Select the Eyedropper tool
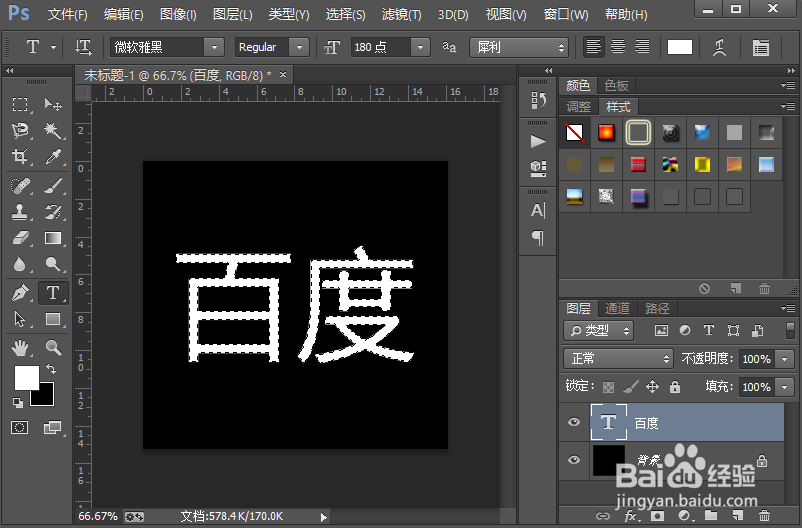802x528 pixels. [53, 157]
